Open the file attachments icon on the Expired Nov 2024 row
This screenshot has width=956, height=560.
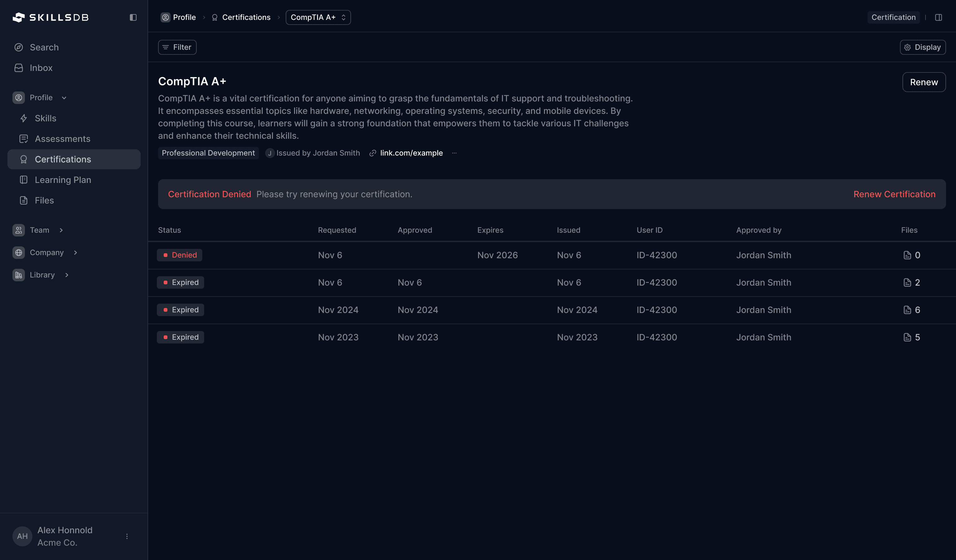click(907, 310)
